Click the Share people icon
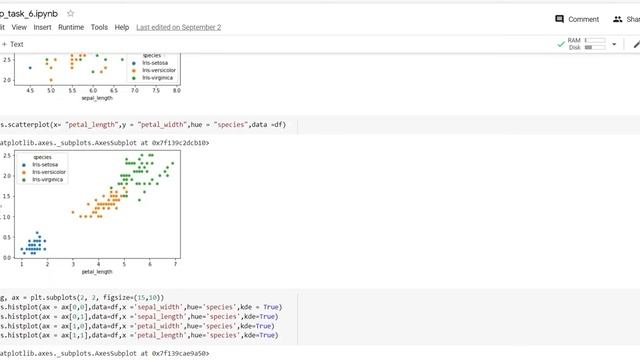The width and height of the screenshot is (640, 360). point(618,19)
